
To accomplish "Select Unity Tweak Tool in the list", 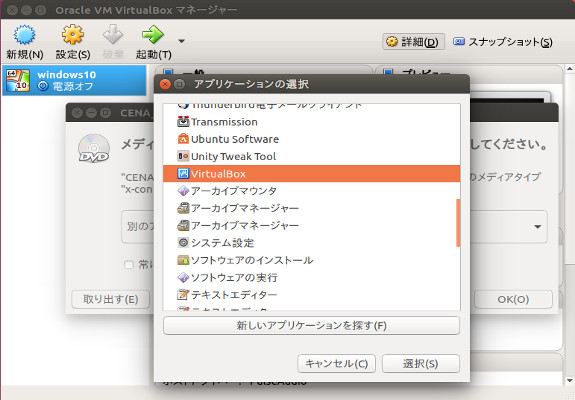I will (x=311, y=156).
